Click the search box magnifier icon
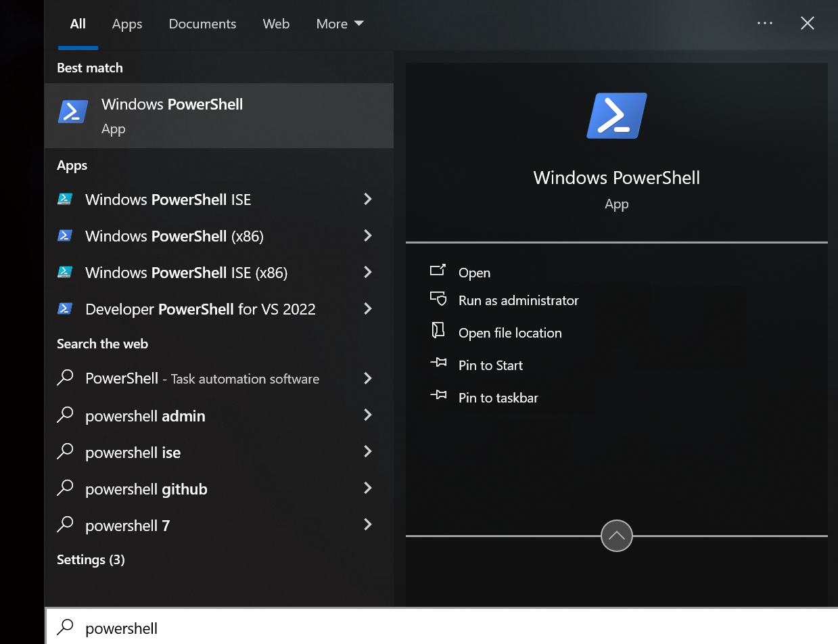 click(x=65, y=628)
